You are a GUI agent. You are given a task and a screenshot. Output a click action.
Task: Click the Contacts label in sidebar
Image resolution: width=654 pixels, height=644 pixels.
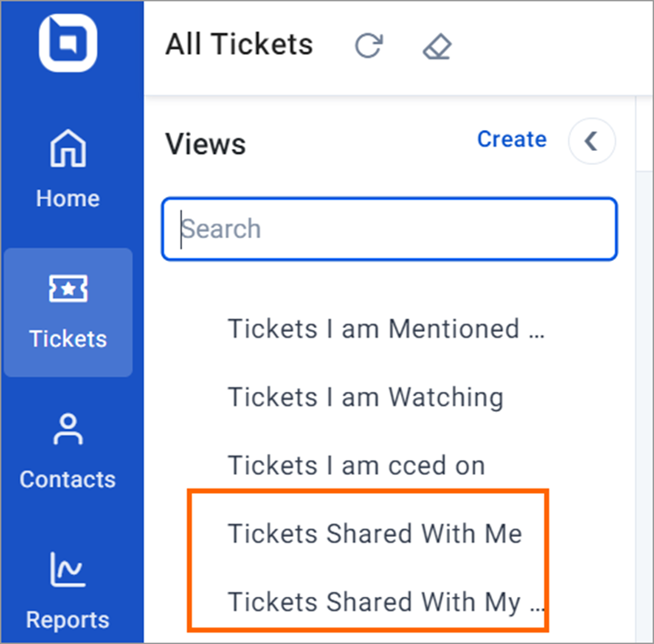pos(68,479)
